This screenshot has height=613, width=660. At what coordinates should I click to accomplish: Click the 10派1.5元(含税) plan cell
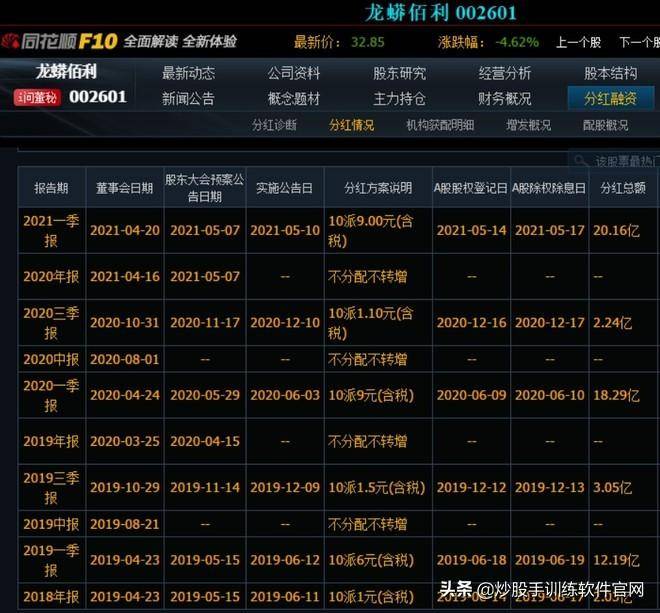coord(378,488)
